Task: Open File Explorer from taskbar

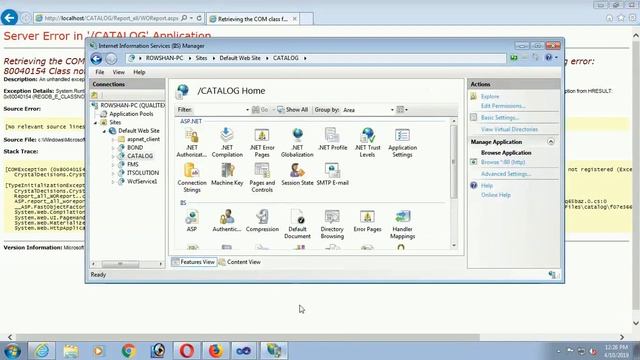Action: (x=71, y=351)
